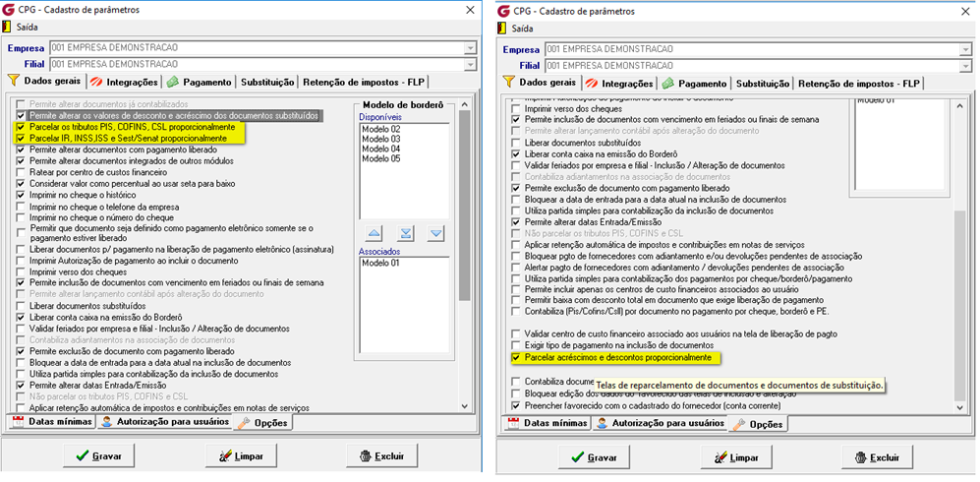Viewport: 980px width, 482px height.
Task: Select Opções bottom tab in right window
Action: point(758,425)
